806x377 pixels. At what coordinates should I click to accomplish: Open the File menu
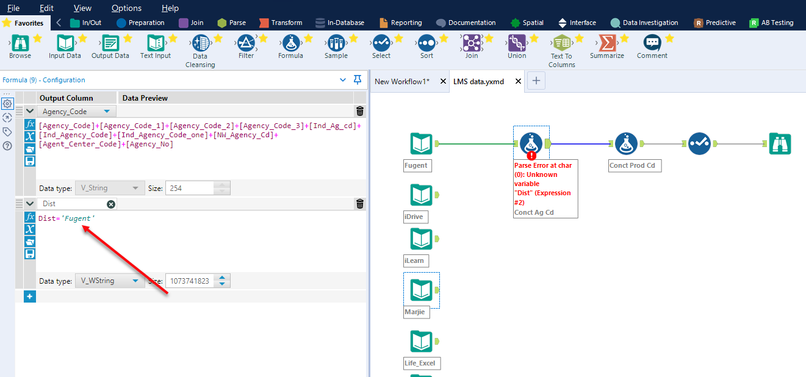point(13,8)
